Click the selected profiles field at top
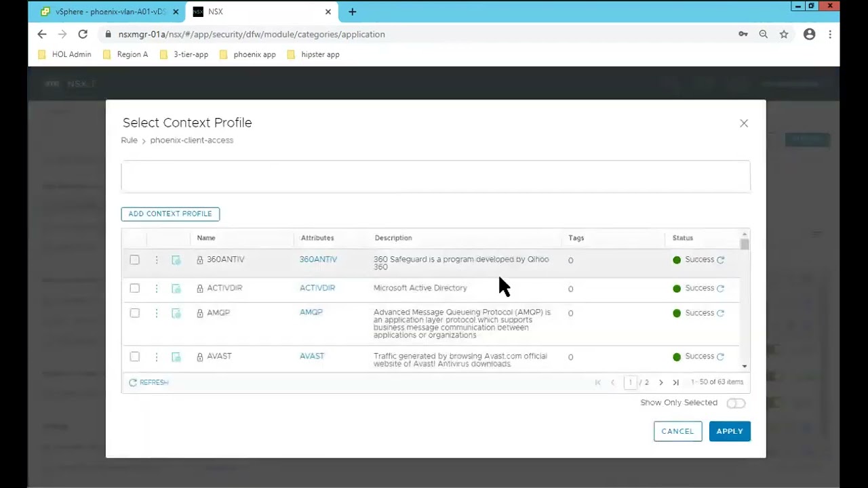Viewport: 868px width, 488px height. point(436,177)
